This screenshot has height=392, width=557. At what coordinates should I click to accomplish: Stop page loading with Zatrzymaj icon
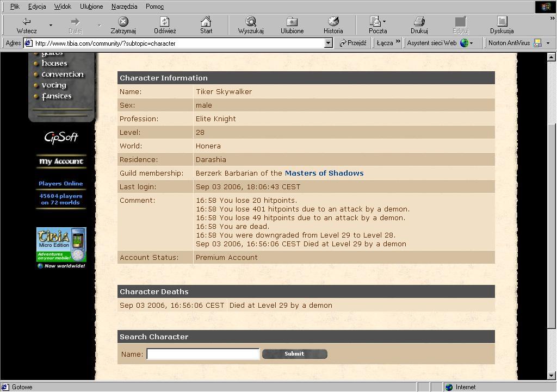click(123, 21)
